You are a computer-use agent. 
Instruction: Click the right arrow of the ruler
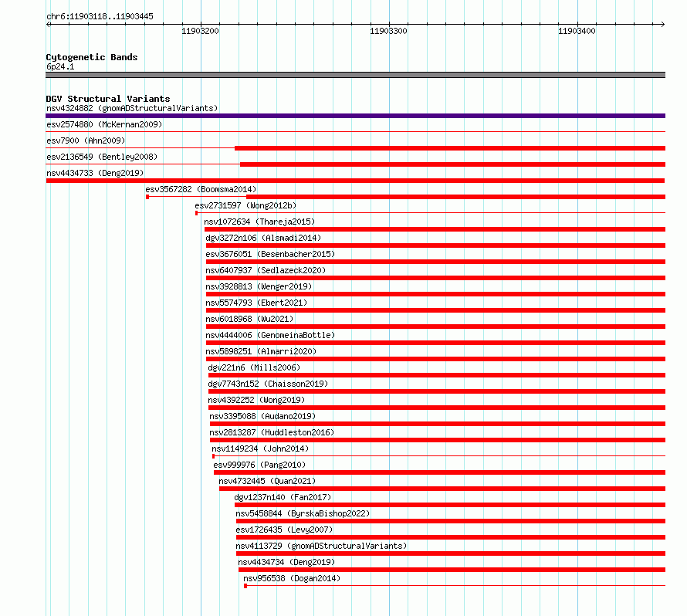point(662,25)
